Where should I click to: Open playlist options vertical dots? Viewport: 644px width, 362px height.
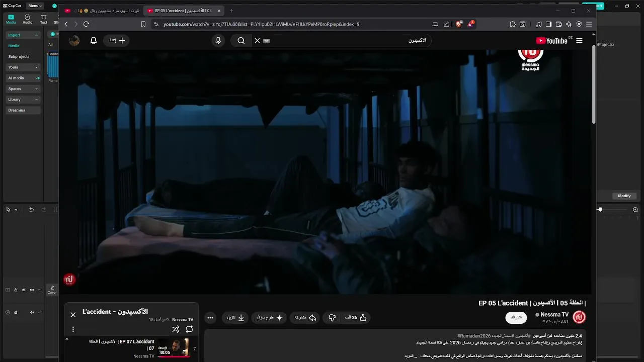click(73, 329)
